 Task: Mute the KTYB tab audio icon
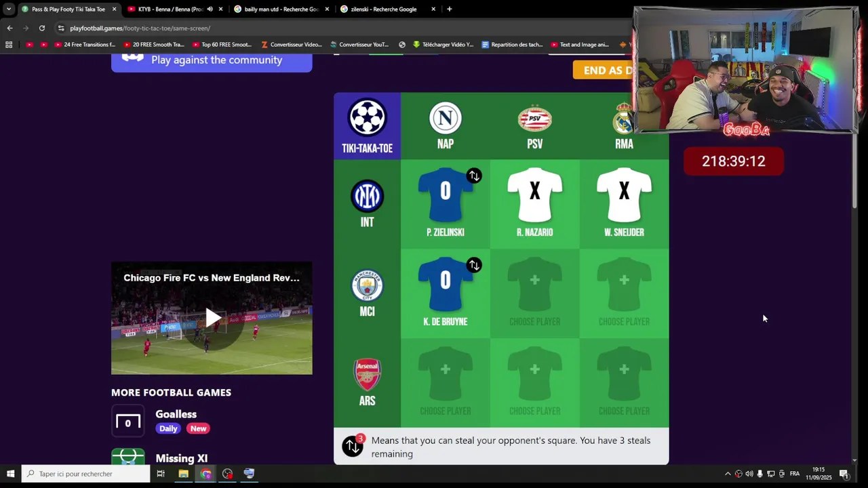click(x=210, y=9)
